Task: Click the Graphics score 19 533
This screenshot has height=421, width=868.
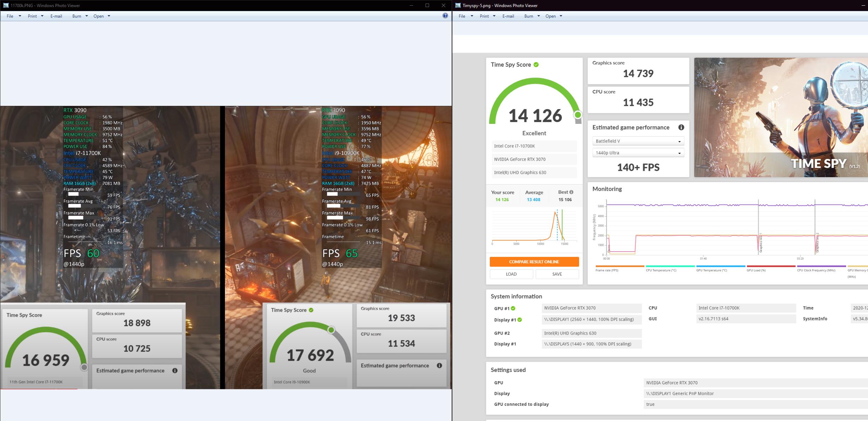Action: coord(402,318)
